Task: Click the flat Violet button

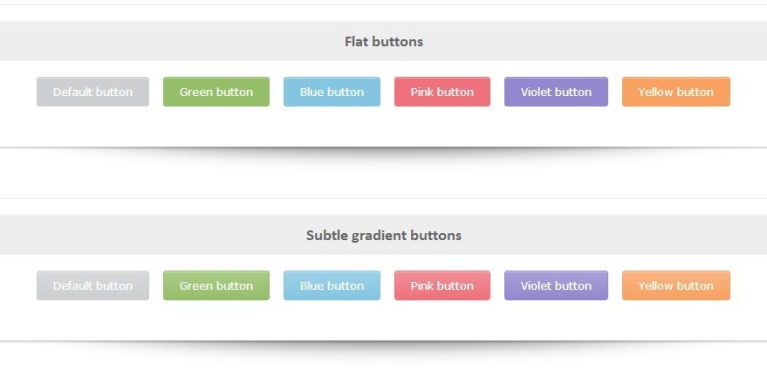Action: pos(556,92)
